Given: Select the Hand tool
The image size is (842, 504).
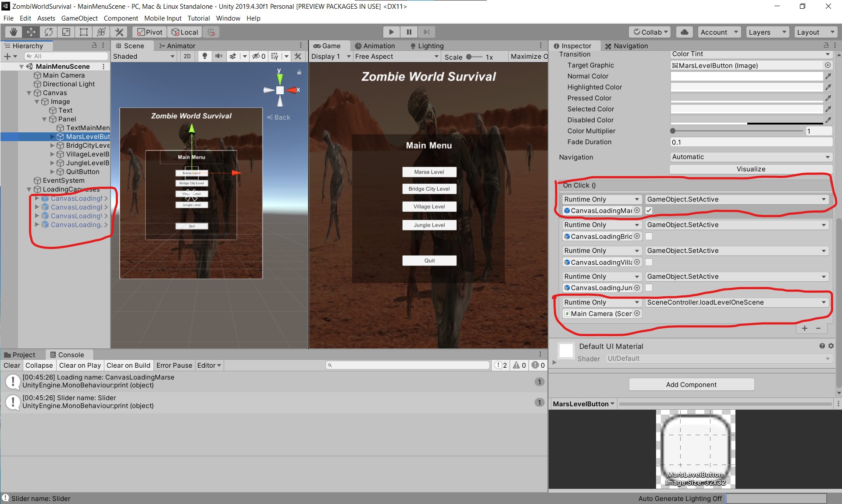Looking at the screenshot, I should (14, 32).
